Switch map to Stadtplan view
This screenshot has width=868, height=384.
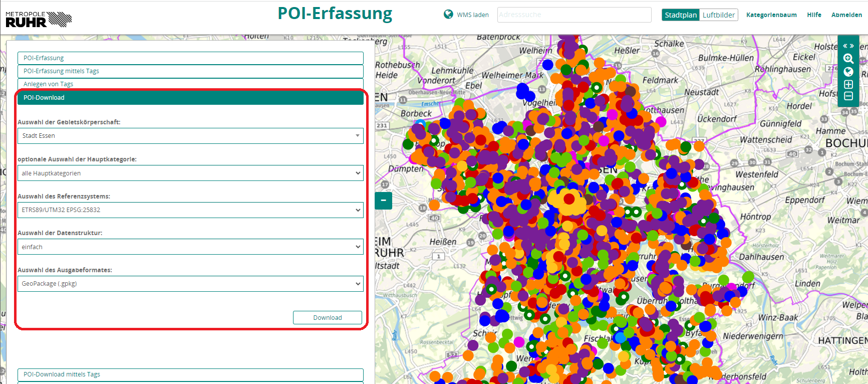pos(681,15)
